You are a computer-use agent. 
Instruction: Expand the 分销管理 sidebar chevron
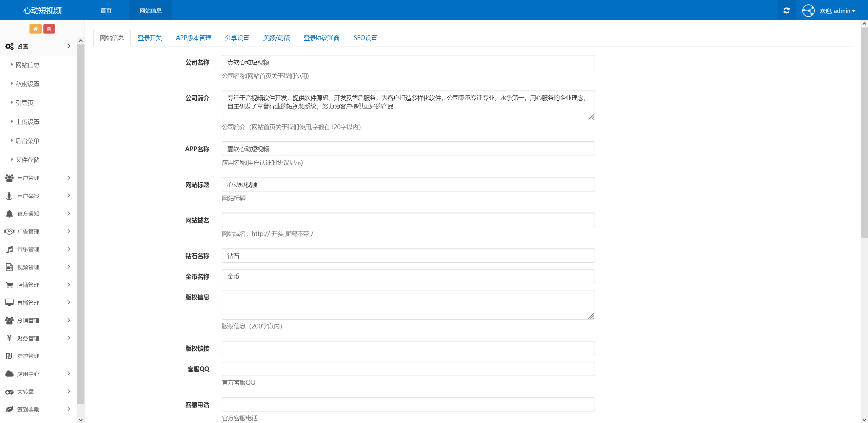[x=68, y=320]
